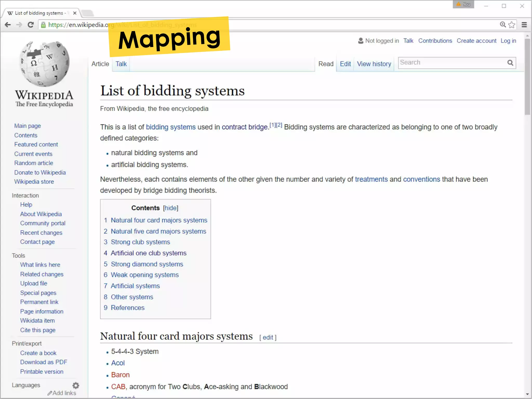
Task: Open the Languages settings gear icon
Action: pos(76,385)
